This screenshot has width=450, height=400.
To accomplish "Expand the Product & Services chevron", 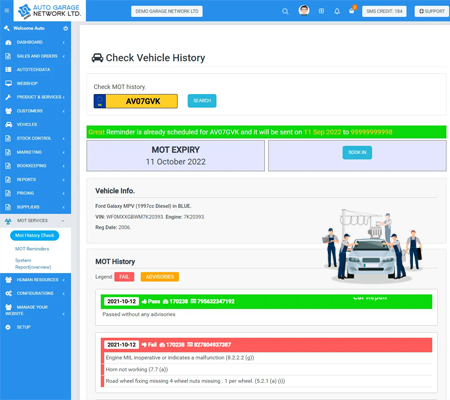I will (x=63, y=97).
